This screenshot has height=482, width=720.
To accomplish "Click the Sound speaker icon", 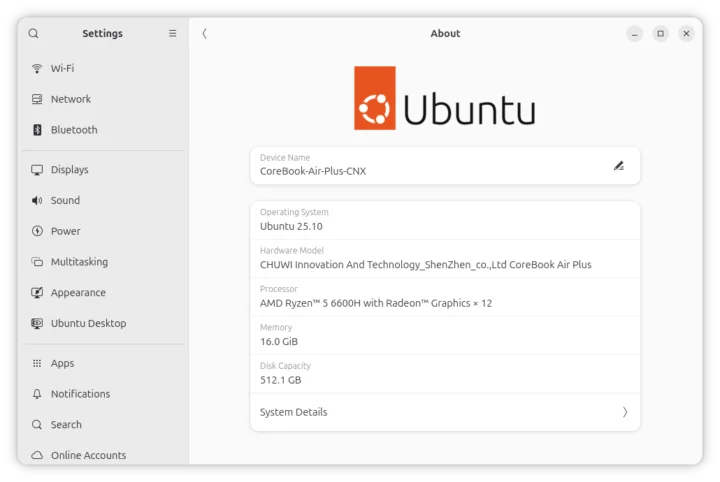I will coord(37,201).
